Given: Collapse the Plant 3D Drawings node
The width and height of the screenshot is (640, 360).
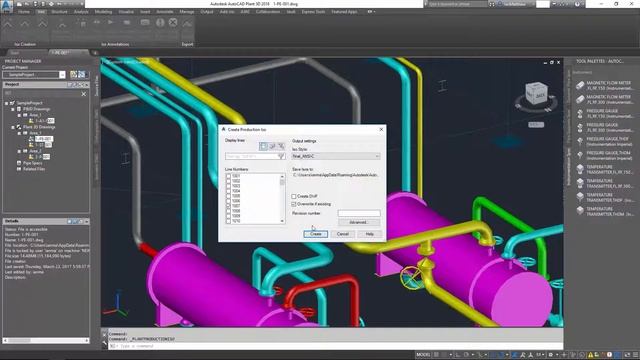Looking at the screenshot, I should [13, 127].
